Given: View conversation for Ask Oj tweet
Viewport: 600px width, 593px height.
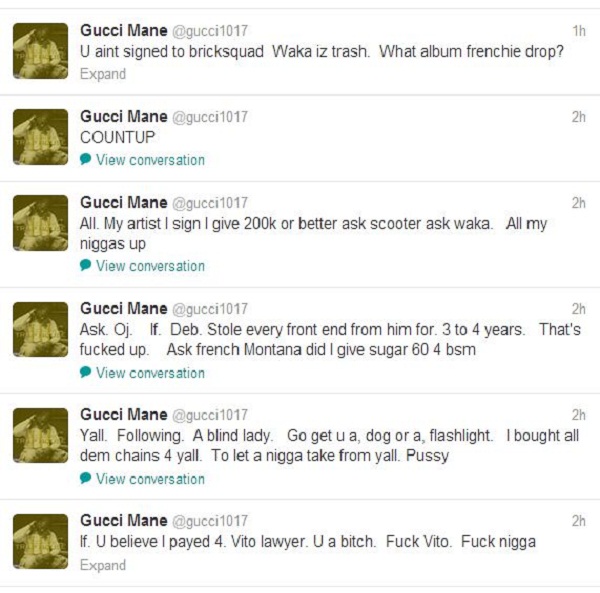Looking at the screenshot, I should (150, 373).
